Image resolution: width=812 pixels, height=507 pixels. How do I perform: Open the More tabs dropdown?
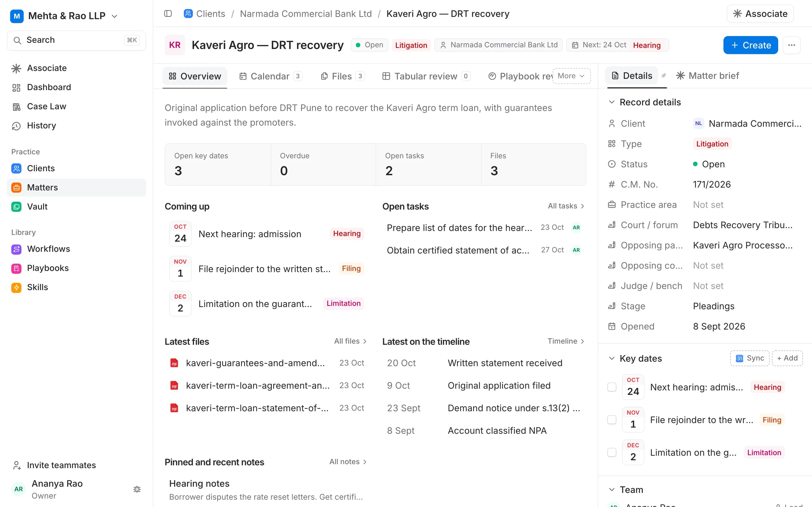pos(571,76)
